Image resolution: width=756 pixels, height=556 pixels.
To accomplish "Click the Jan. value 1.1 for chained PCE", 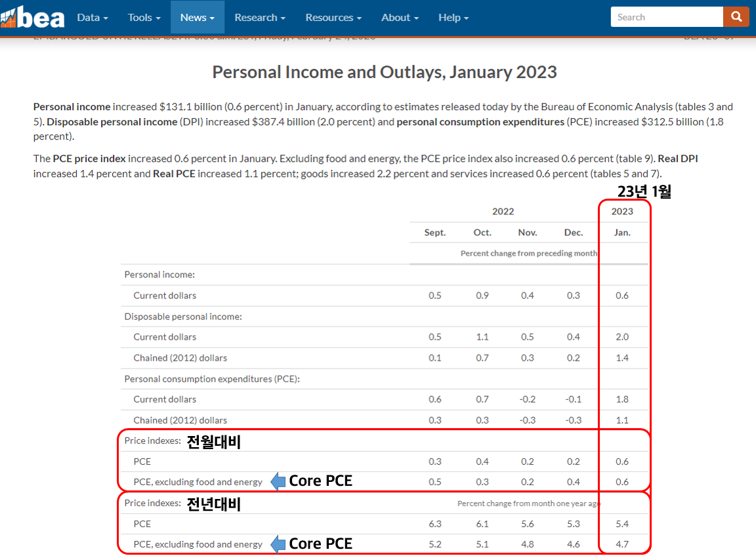I will (x=622, y=420).
